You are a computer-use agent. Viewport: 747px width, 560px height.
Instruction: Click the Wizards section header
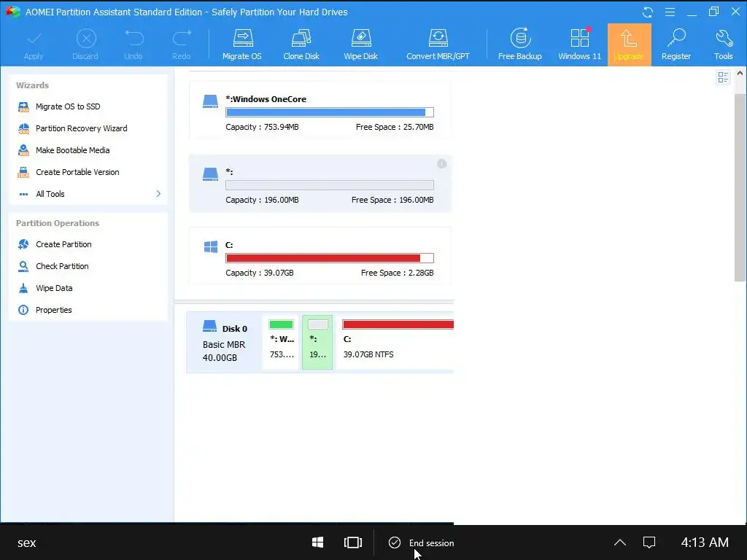coord(32,85)
